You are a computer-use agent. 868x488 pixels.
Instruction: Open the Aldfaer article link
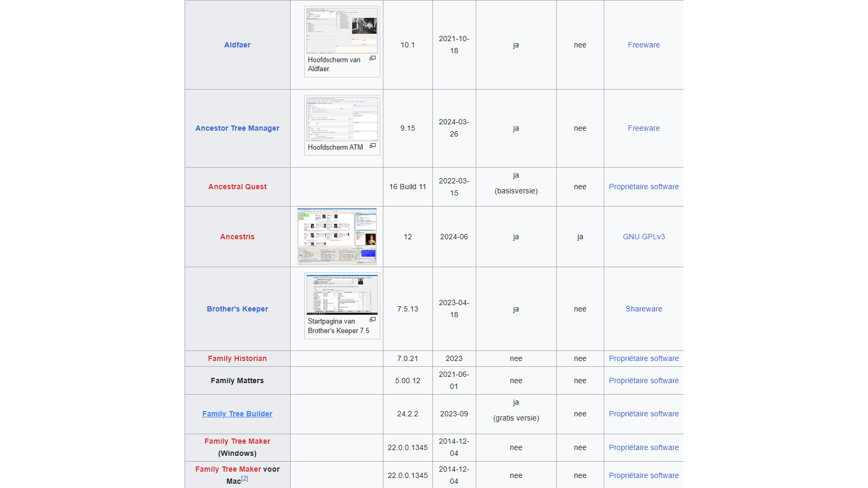(237, 45)
